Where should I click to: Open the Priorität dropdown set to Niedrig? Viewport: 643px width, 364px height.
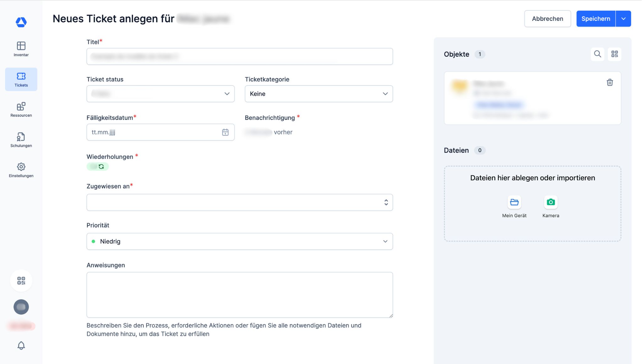pos(240,241)
